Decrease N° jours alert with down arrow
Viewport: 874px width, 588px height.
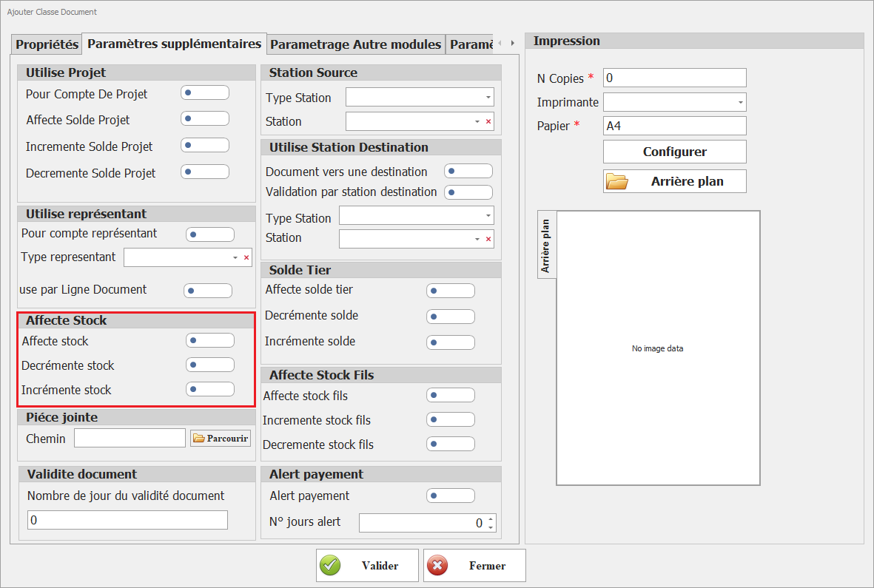coord(491,527)
